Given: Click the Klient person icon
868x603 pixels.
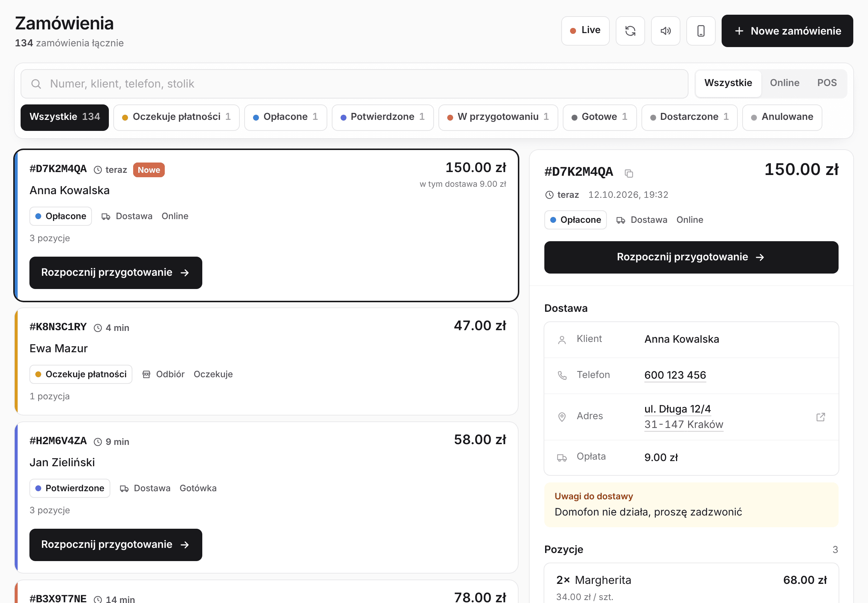Looking at the screenshot, I should (562, 340).
